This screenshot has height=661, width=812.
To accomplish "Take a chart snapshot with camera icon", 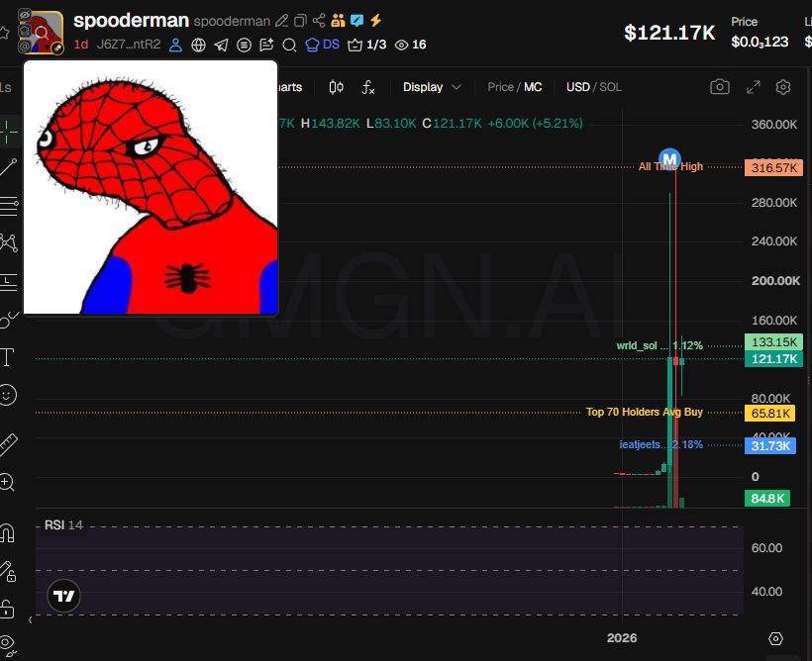I will coord(720,86).
